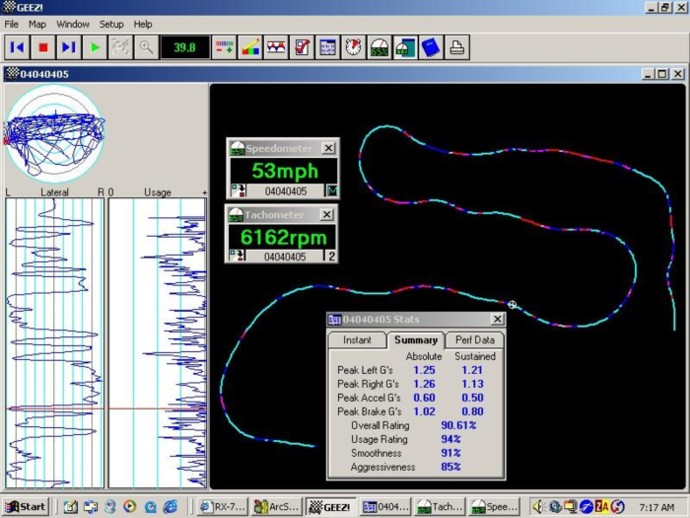Click the printer icon in toolbar
The height and width of the screenshot is (518, 690).
pyautogui.click(x=456, y=46)
